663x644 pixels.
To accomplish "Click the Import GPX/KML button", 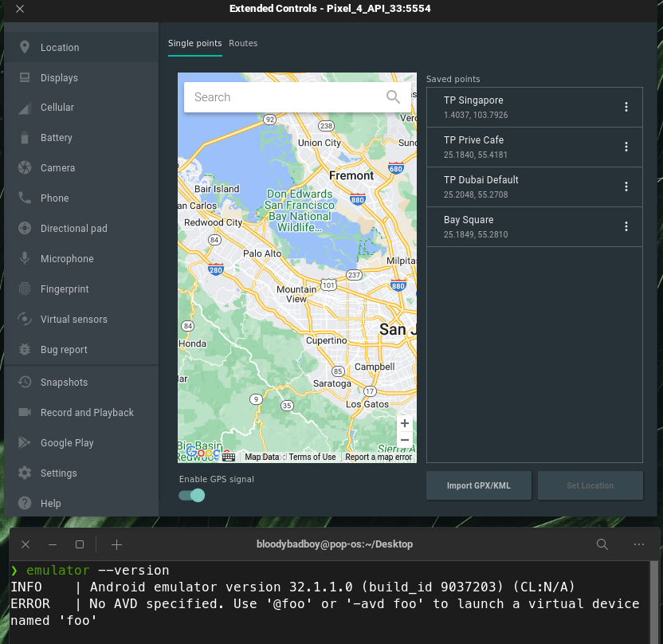I will pos(478,485).
